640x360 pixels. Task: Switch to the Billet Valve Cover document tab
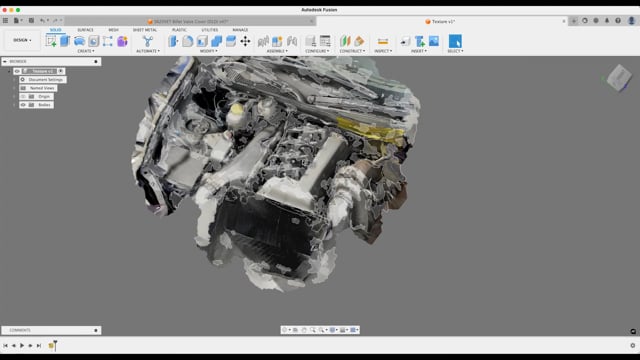coord(190,21)
